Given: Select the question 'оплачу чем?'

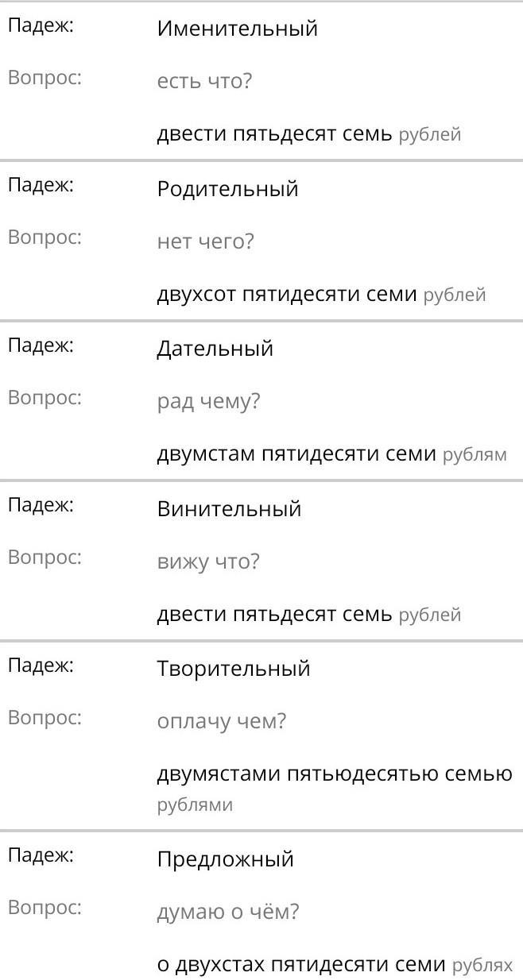Looking at the screenshot, I should pos(222,722).
